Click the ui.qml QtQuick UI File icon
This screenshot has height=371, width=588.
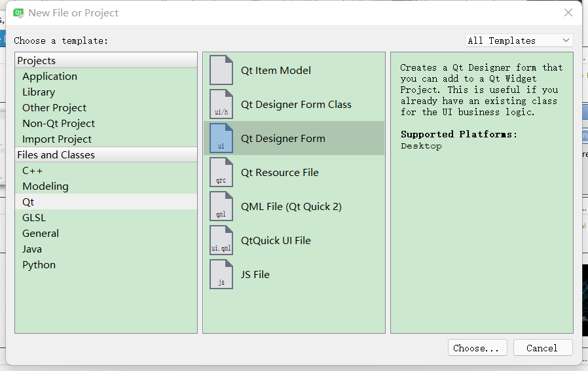(x=221, y=241)
